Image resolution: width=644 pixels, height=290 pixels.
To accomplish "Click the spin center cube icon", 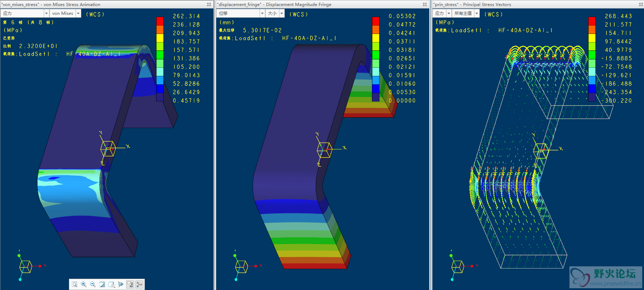I will click(121, 284).
